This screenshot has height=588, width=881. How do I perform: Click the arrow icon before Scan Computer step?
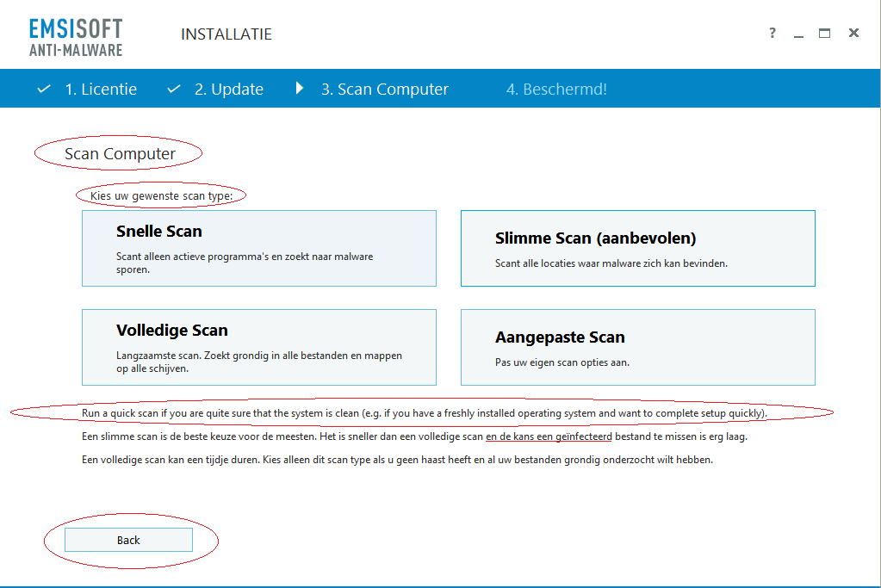pos(300,88)
